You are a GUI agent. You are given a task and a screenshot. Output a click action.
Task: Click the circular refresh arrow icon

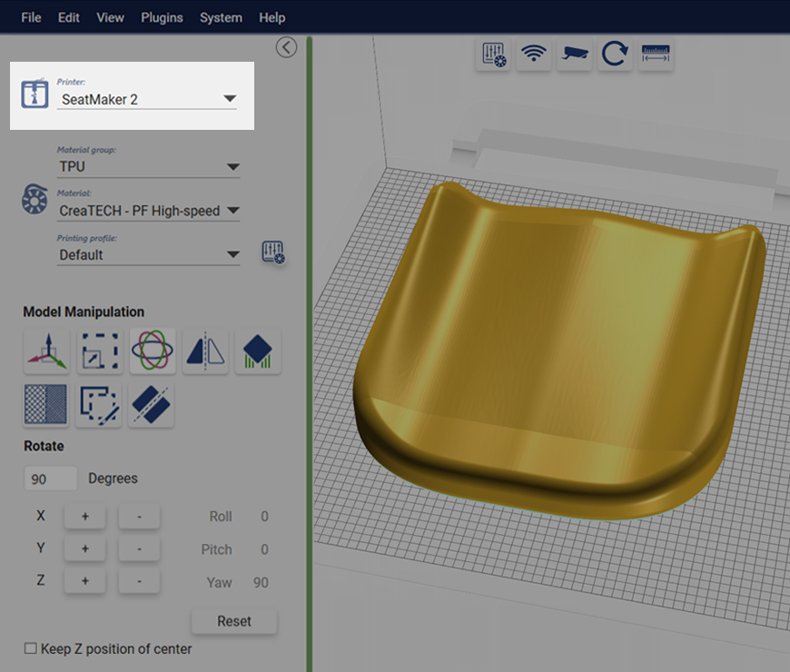pyautogui.click(x=615, y=54)
